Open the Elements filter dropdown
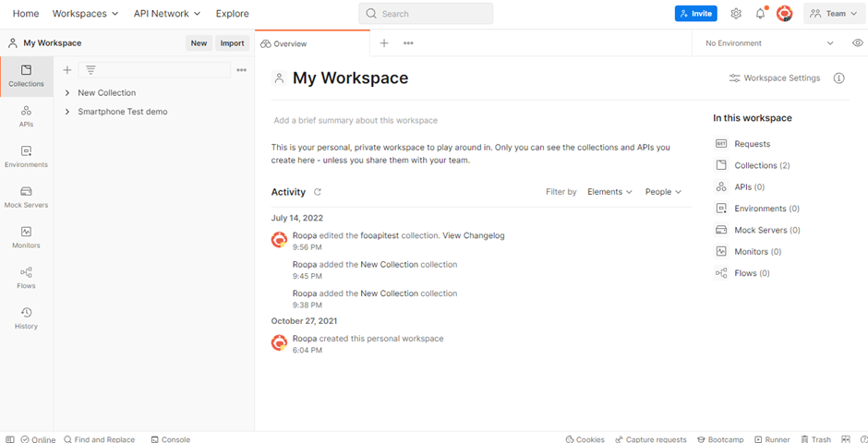This screenshot has width=868, height=443. (x=609, y=192)
